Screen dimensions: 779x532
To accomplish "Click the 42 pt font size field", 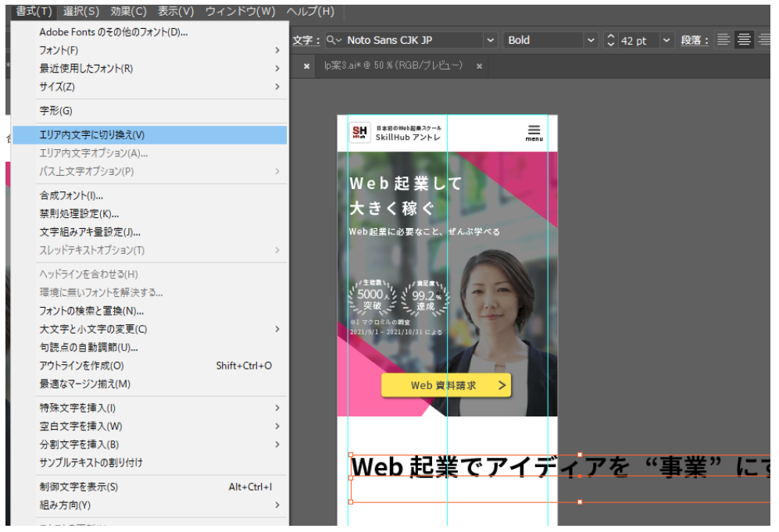I will [639, 41].
